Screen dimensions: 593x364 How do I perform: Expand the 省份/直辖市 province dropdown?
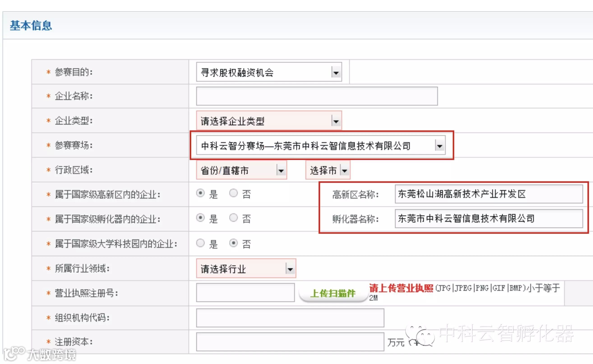point(281,170)
